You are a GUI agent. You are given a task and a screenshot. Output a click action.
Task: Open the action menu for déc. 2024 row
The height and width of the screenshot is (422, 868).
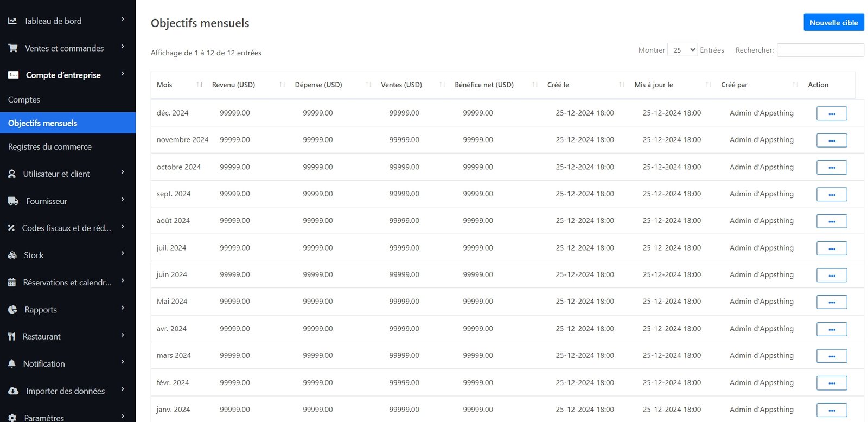pos(831,113)
